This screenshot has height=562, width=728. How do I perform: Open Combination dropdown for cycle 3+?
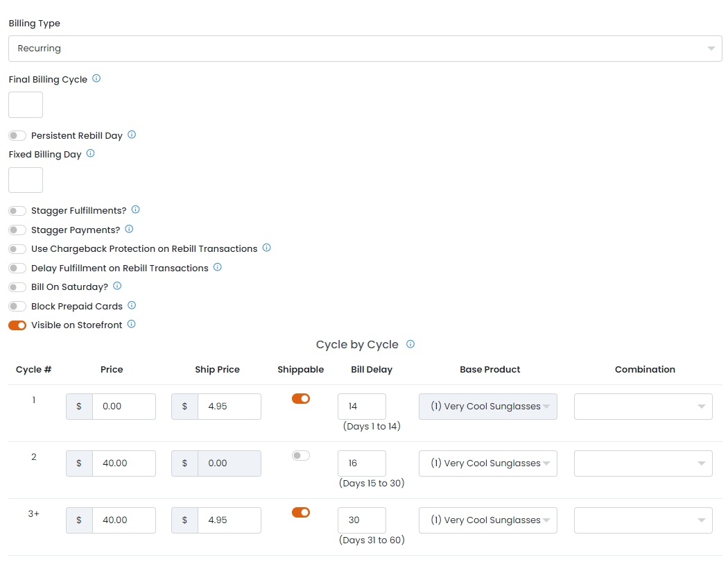[643, 520]
